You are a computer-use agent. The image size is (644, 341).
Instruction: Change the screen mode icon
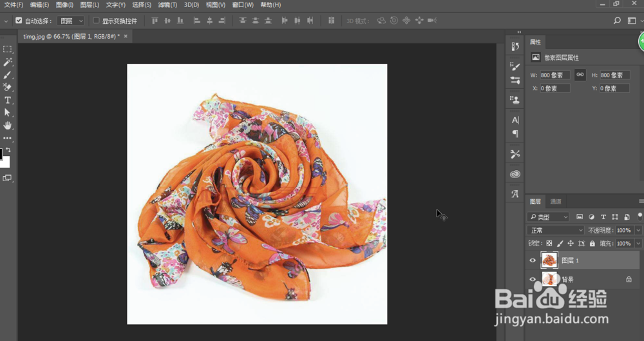coord(7,178)
